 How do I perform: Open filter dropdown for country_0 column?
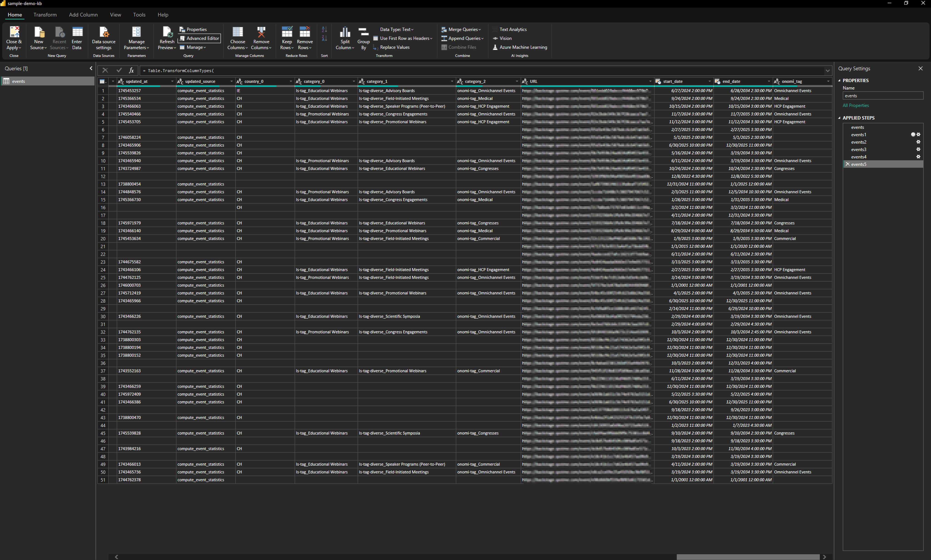(x=290, y=82)
